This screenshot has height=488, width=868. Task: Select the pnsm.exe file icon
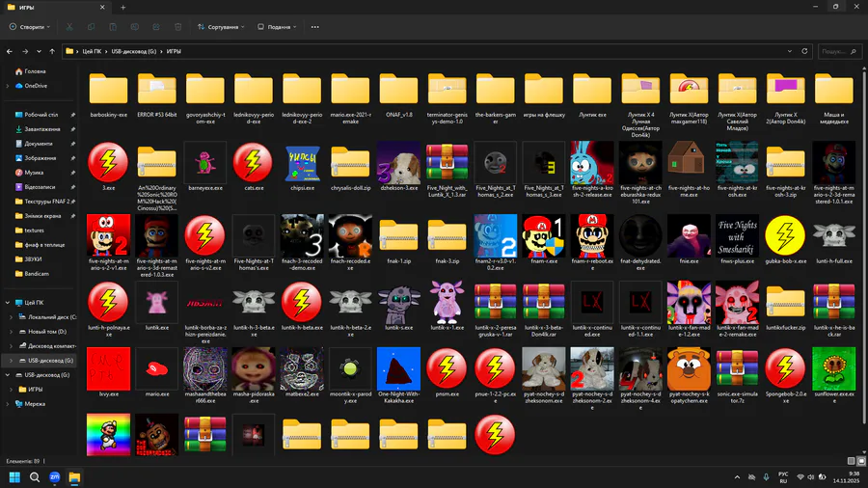(x=447, y=368)
